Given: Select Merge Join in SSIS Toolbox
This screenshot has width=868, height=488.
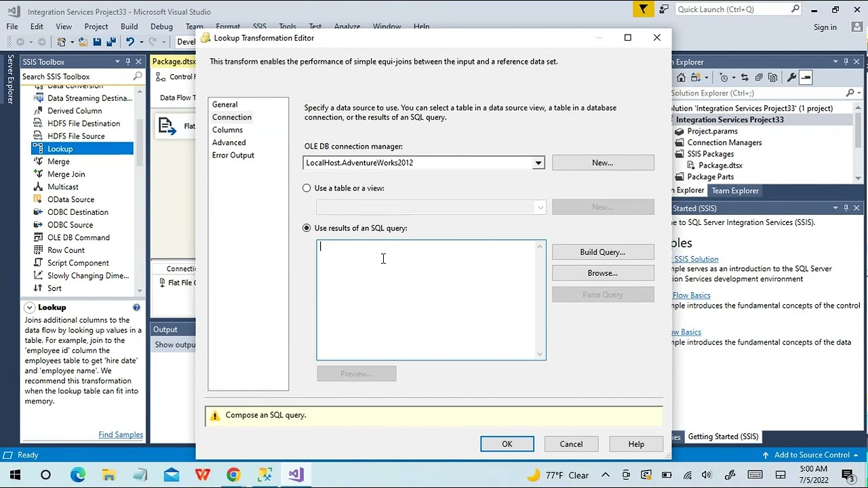Looking at the screenshot, I should (x=66, y=174).
